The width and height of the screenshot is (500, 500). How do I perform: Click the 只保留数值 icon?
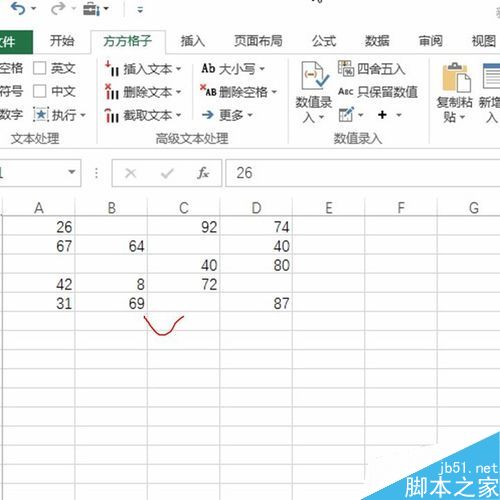pyautogui.click(x=345, y=91)
